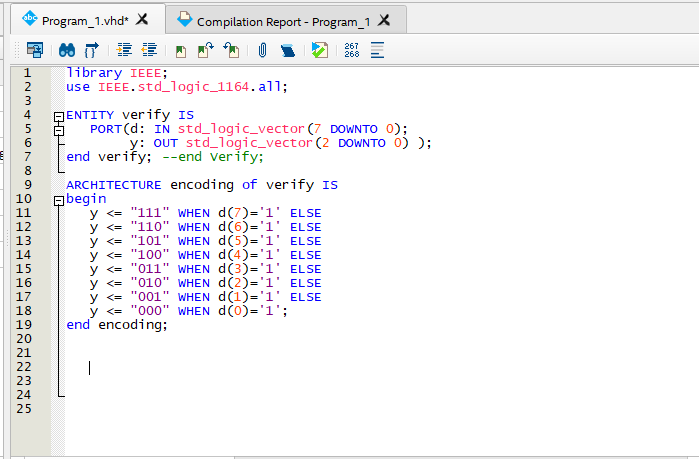Increase indent using the right-arrow indent icon
This screenshot has width=699, height=459.
point(124,50)
